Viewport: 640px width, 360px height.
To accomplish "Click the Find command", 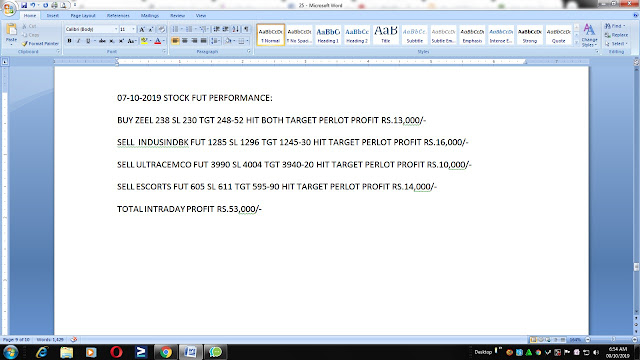I will click(x=615, y=26).
